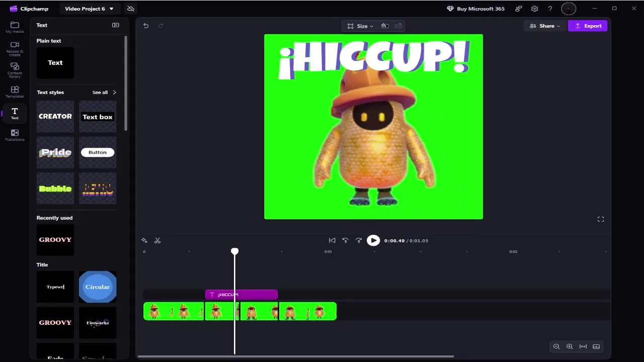Select the first video clip on the timeline
This screenshot has width=644, height=362.
point(174,311)
